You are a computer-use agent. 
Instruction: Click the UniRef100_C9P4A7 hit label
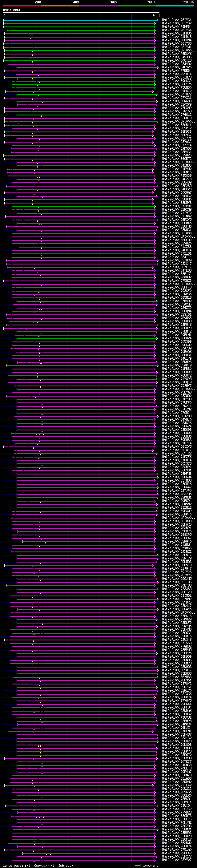tap(176, 772)
